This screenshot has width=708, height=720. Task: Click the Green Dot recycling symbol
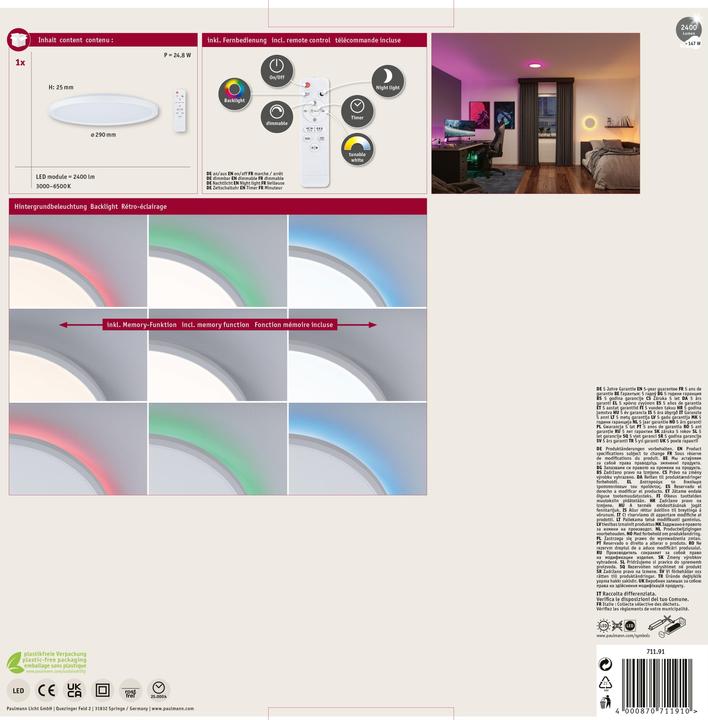pyautogui.click(x=606, y=664)
